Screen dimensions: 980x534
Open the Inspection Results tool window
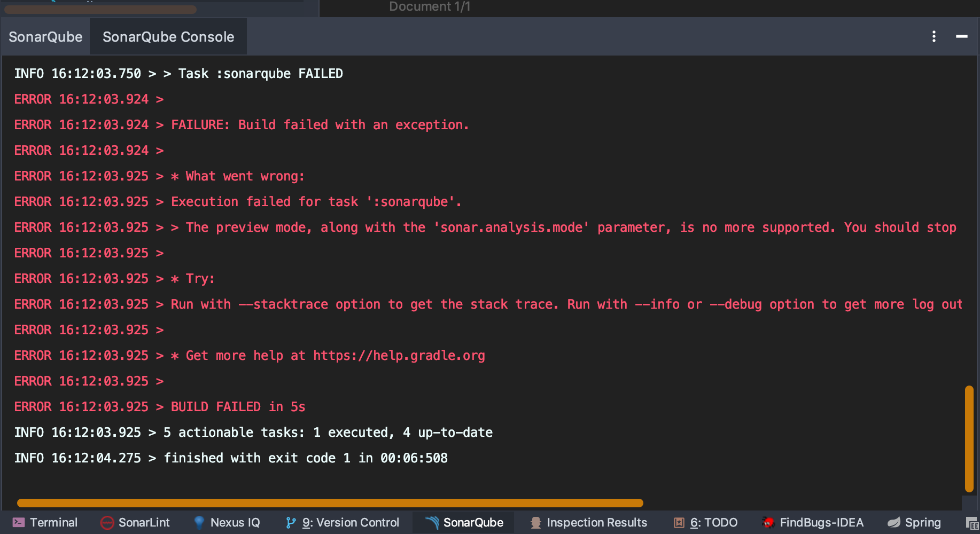(588, 522)
